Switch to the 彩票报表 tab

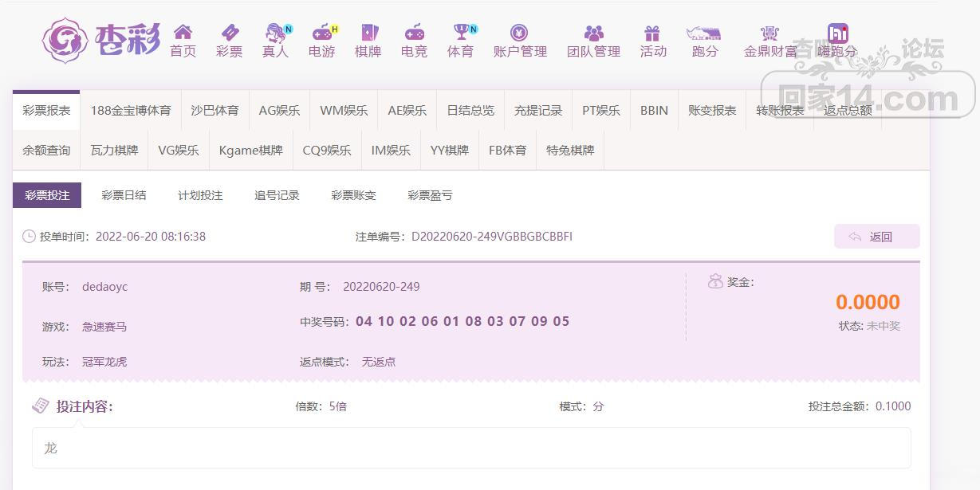click(x=46, y=111)
